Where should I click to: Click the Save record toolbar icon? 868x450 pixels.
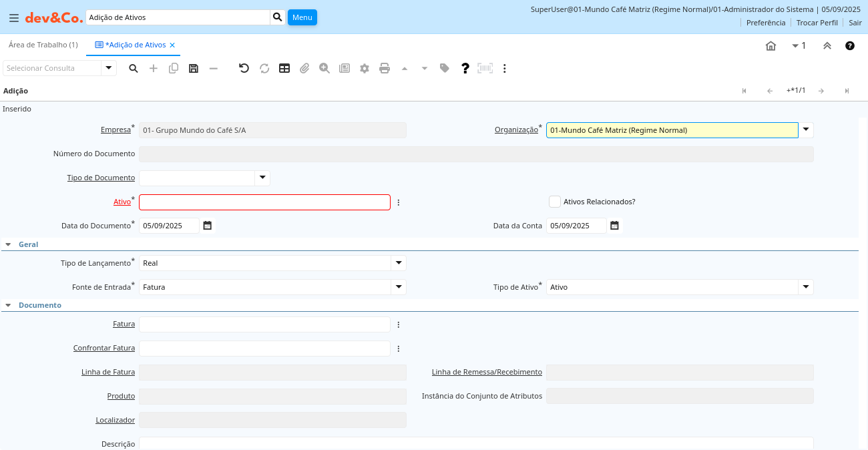point(194,68)
